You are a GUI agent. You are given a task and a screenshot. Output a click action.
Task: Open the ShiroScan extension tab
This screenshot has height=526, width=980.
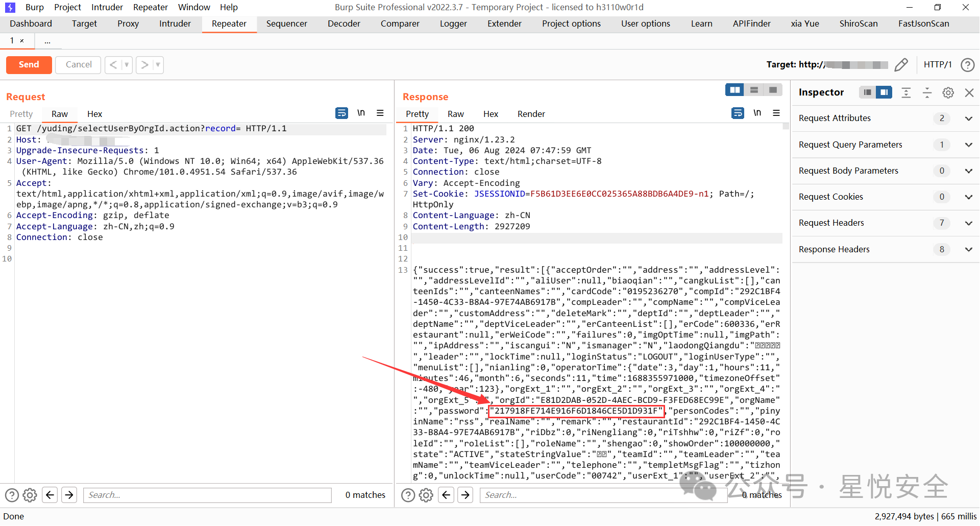click(x=859, y=23)
